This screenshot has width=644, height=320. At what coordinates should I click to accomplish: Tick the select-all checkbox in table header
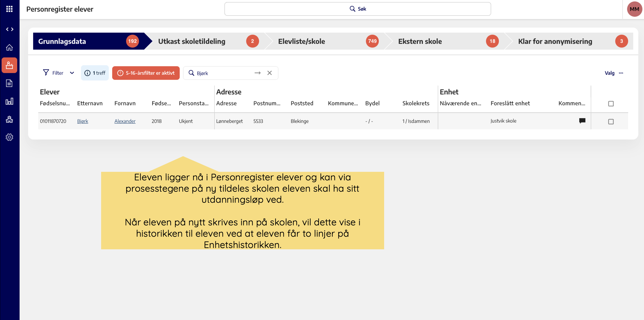611,104
